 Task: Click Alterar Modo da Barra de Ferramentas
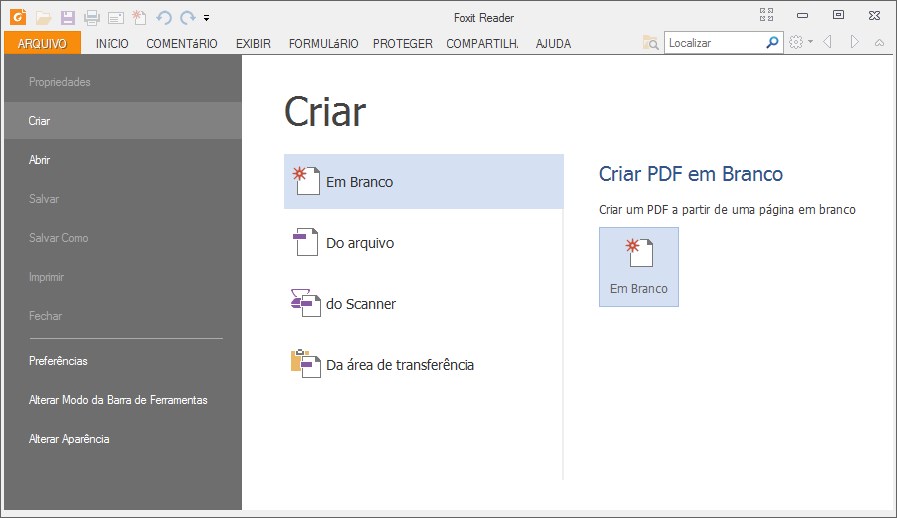pyautogui.click(x=123, y=400)
